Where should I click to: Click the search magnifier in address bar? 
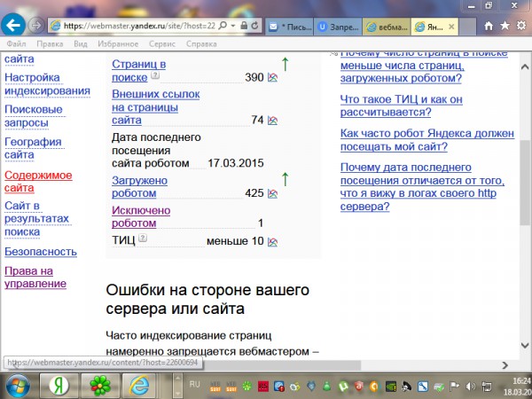point(223,26)
